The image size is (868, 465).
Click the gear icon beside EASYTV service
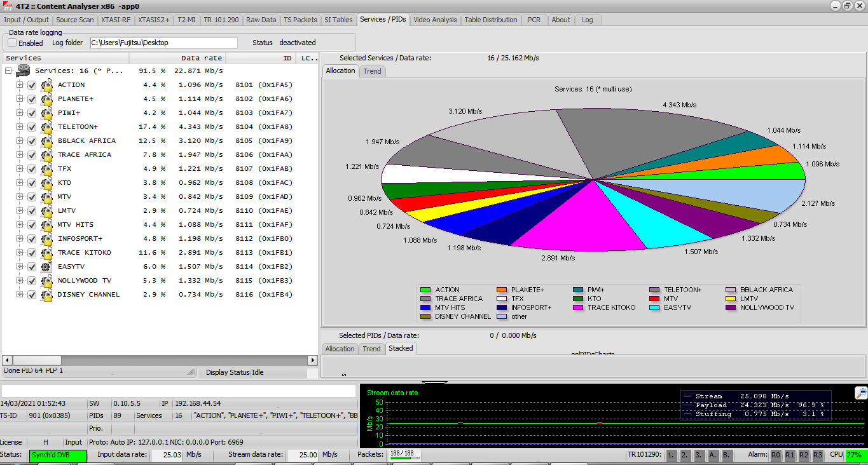(46, 267)
